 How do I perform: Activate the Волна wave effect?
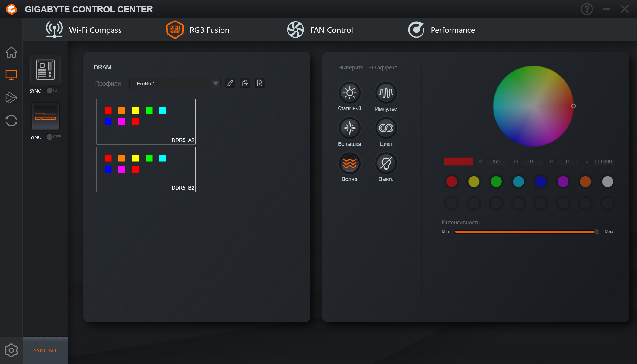point(349,163)
